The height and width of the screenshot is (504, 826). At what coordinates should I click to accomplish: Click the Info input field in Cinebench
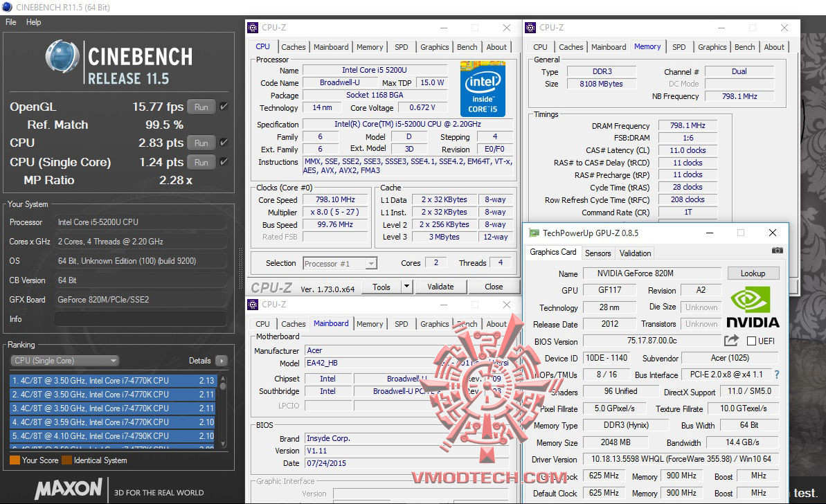click(x=141, y=319)
